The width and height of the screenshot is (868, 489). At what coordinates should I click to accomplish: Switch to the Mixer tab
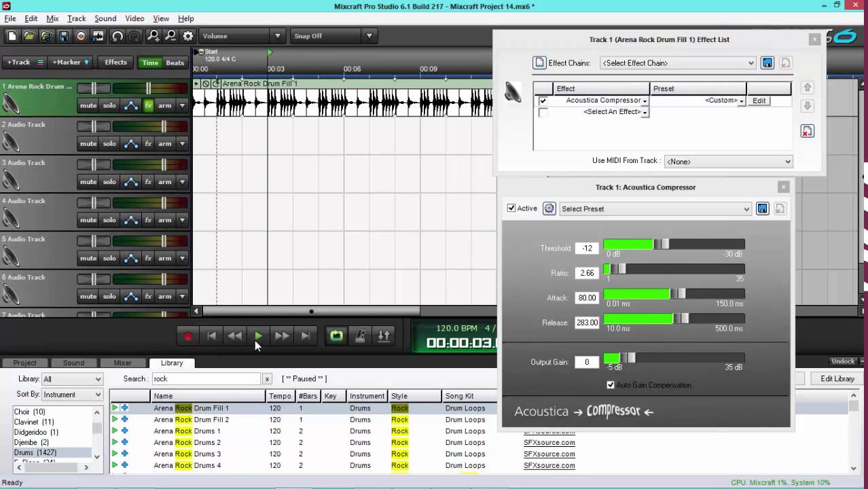click(x=122, y=363)
